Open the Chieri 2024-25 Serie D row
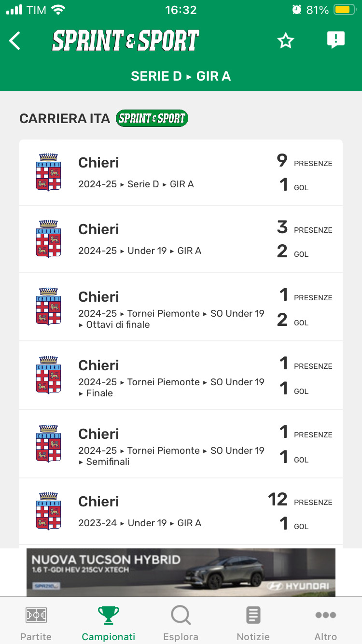 click(x=181, y=172)
